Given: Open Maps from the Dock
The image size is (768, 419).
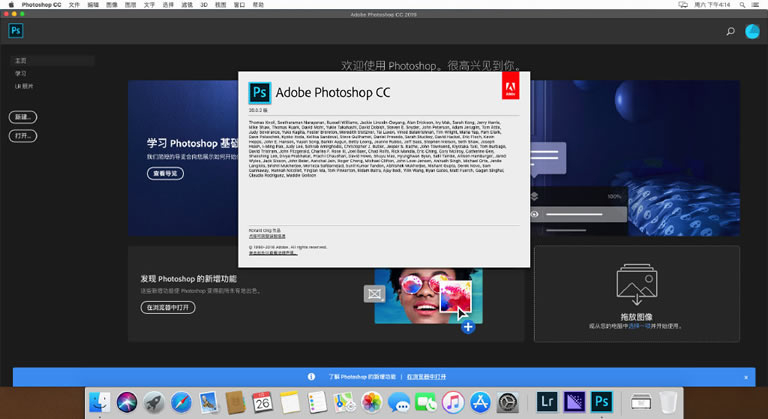Looking at the screenshot, I should [x=344, y=402].
